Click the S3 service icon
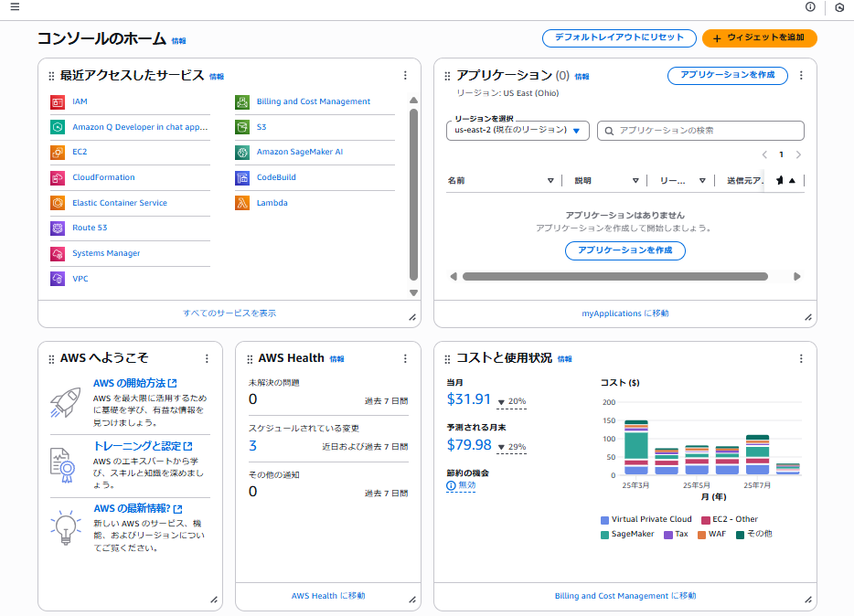Screen dimensions: 854x616 pyautogui.click(x=241, y=127)
